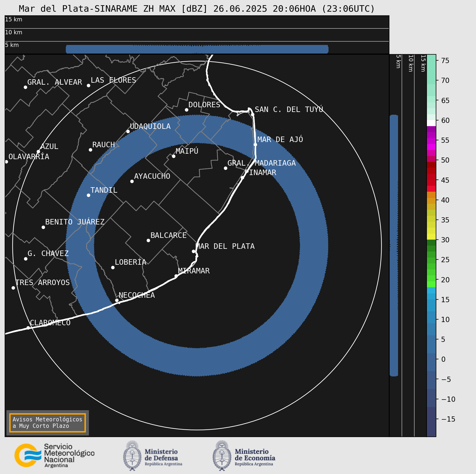Click the Ministerio de Defensa emblem
Screen dimensions: 476x474
[132, 456]
